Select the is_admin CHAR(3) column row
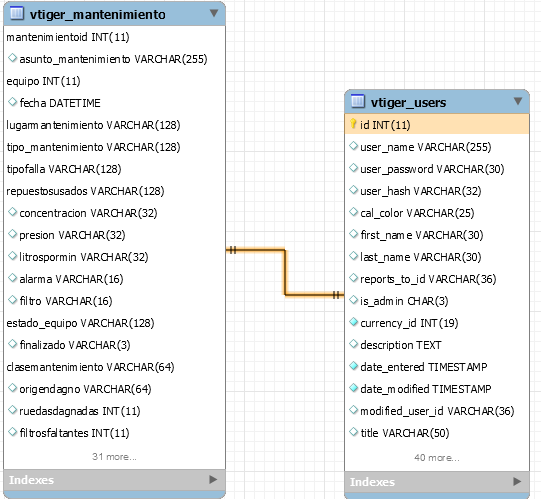Screen dimensions: 541x499 [437, 301]
